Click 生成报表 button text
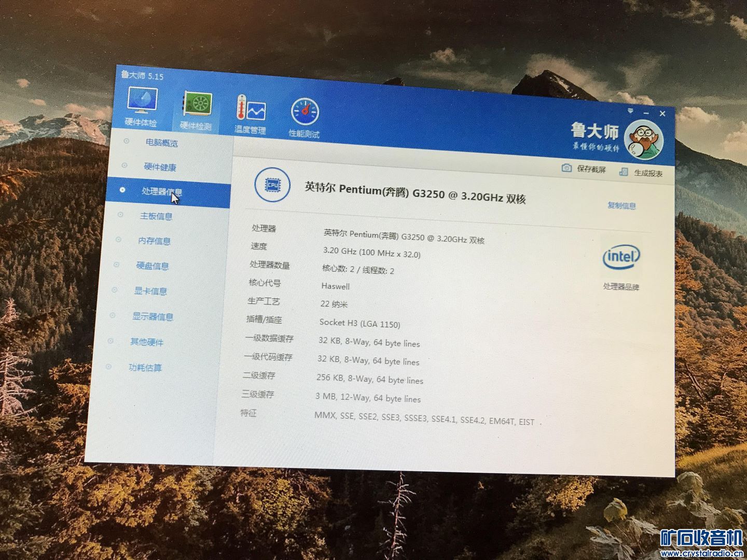747x560 pixels. [x=648, y=173]
